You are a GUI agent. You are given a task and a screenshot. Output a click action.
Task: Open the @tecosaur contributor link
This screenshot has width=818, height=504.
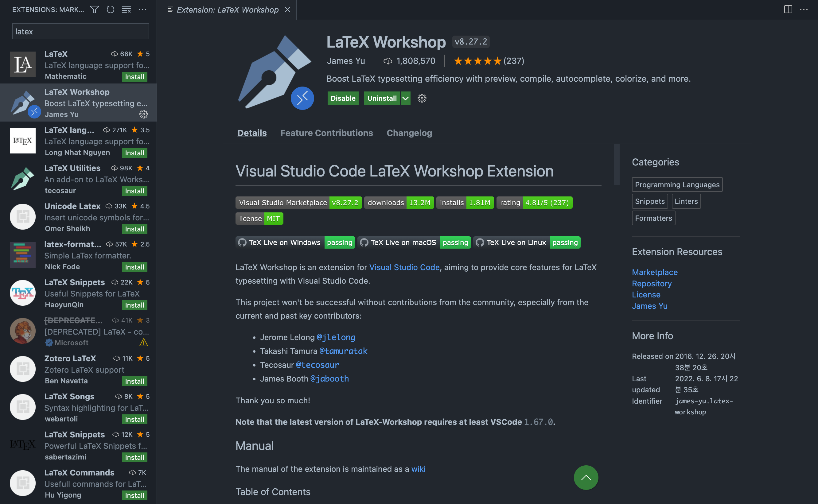(x=317, y=365)
